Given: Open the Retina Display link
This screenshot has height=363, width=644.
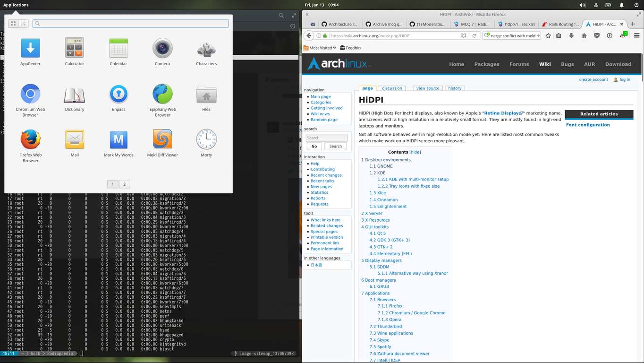Looking at the screenshot, I should coord(502,113).
